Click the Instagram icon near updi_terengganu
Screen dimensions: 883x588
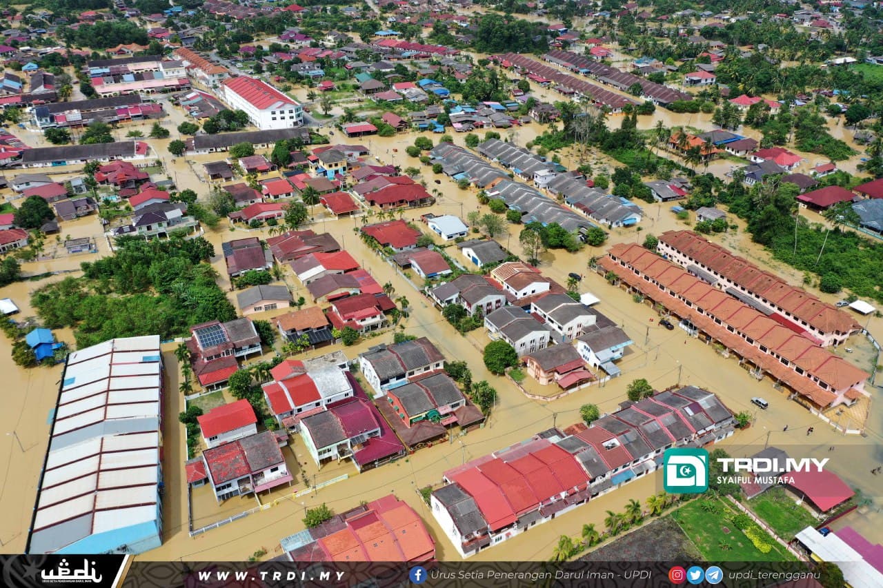tap(677, 575)
